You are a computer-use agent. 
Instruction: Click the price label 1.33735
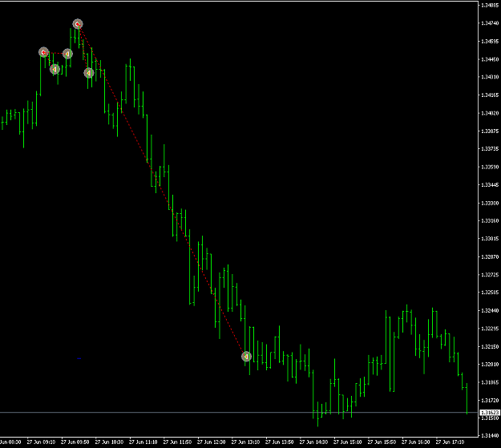coord(490,149)
